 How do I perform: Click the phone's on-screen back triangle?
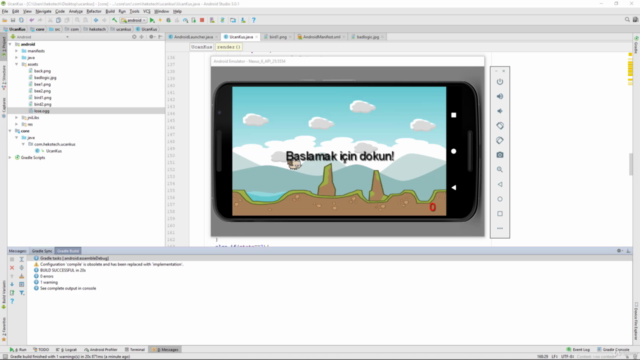click(x=453, y=187)
